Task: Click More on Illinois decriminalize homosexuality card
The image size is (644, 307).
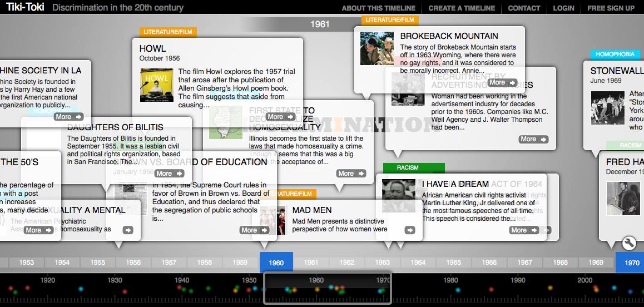Action: tap(351, 174)
